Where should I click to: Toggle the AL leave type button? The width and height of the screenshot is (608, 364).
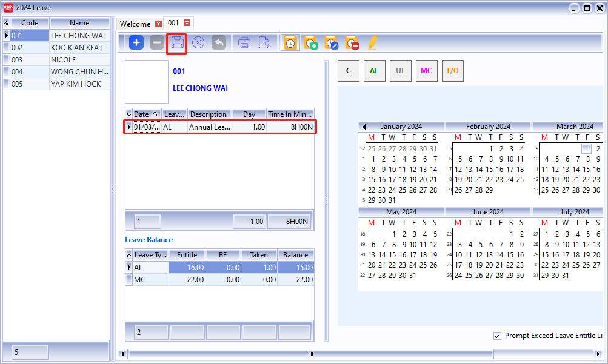tap(374, 71)
